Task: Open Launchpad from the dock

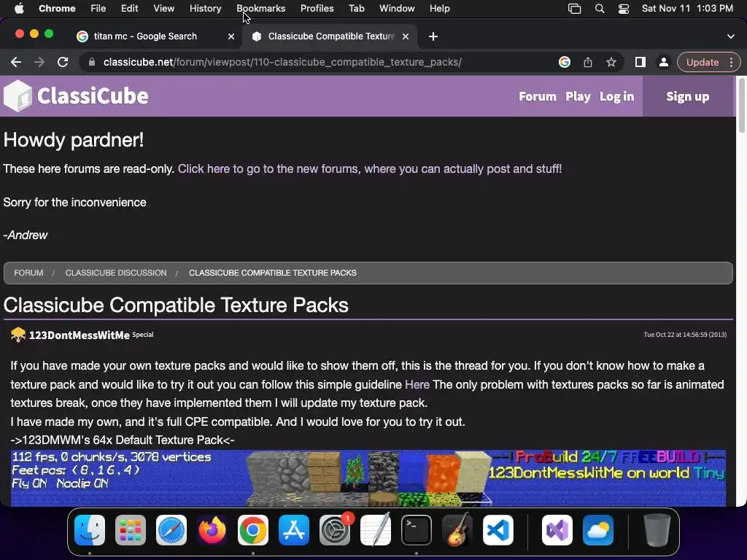Action: tap(131, 530)
